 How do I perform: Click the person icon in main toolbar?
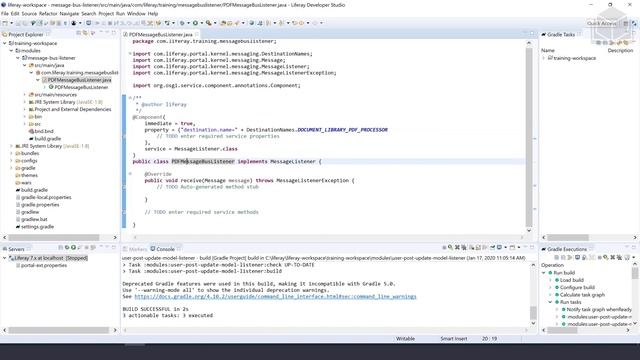(73, 23)
